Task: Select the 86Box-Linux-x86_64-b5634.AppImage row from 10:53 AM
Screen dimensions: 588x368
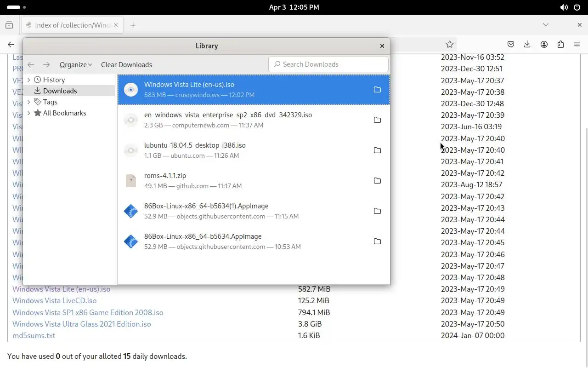Action: (x=254, y=241)
